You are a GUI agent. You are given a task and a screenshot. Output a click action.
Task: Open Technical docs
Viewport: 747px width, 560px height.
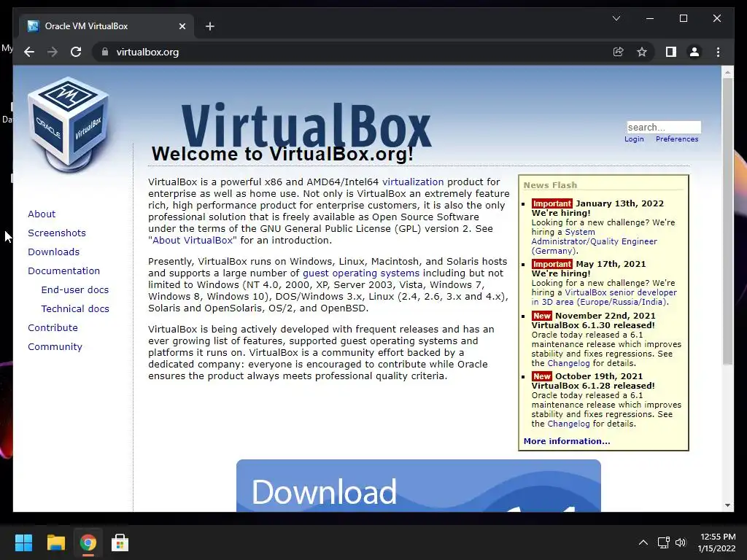[x=75, y=309]
